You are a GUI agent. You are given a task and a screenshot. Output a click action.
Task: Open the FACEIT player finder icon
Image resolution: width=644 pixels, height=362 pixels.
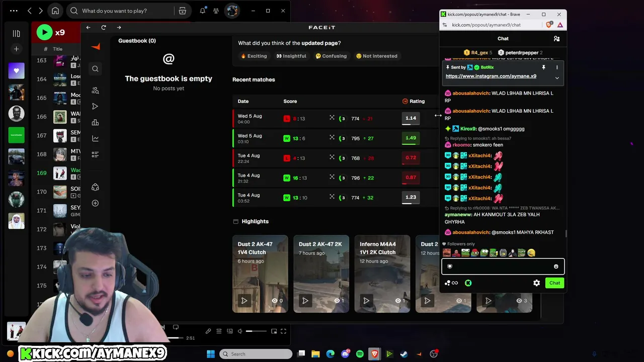click(x=95, y=90)
